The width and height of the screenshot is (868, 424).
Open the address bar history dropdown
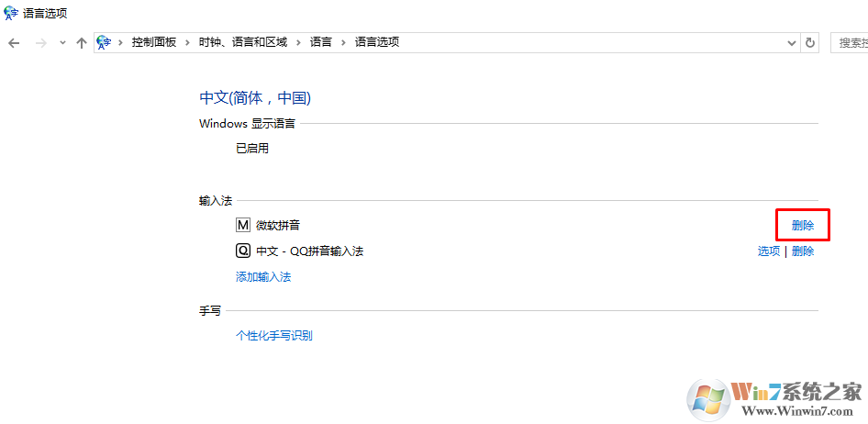click(x=792, y=42)
